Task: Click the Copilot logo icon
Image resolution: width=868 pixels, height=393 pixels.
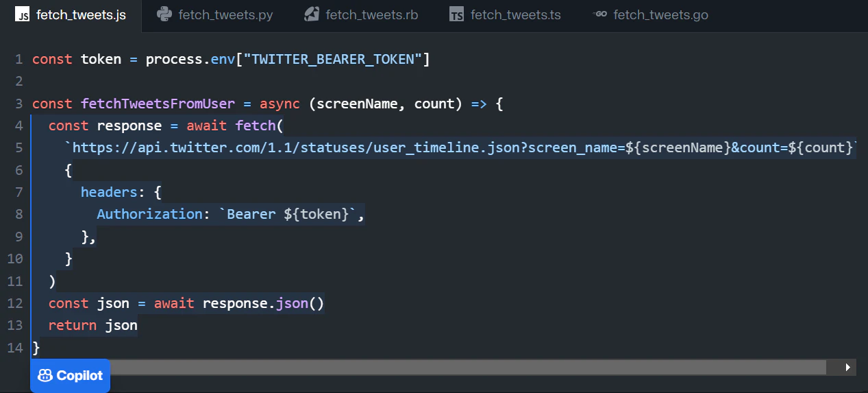Action: (45, 376)
